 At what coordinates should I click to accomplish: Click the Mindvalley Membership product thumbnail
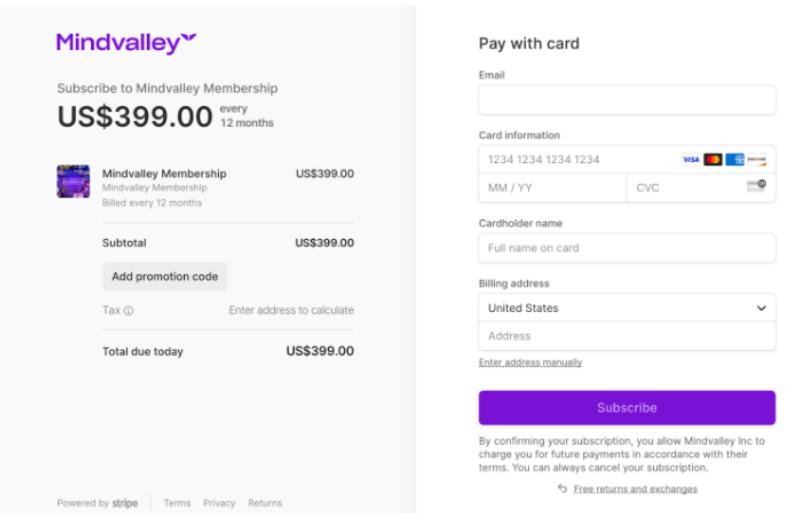click(73, 181)
